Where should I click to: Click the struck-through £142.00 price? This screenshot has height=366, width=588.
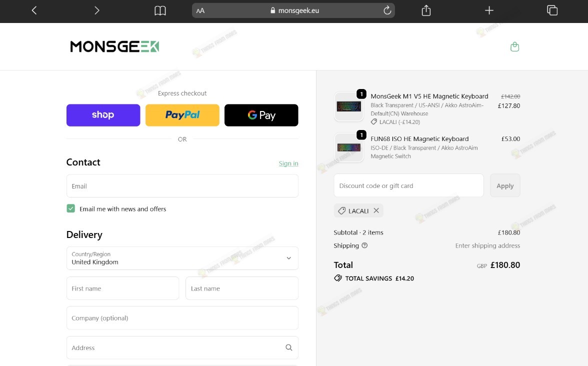[x=510, y=96]
